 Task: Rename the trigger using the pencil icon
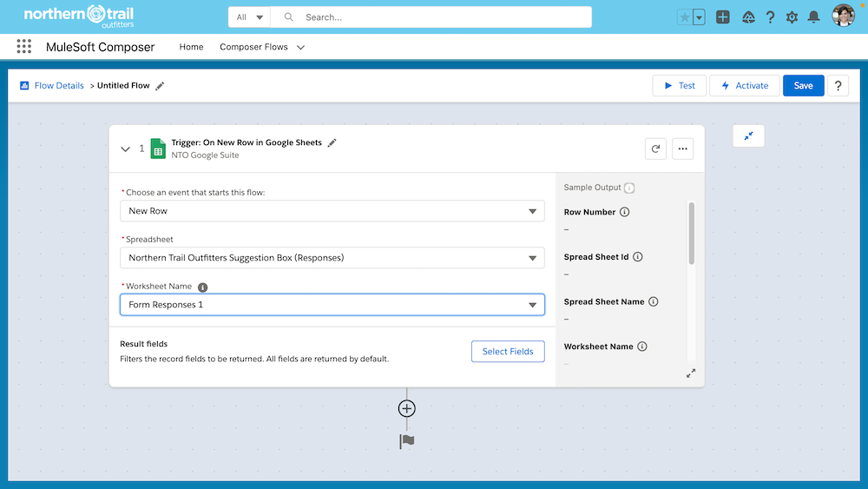332,143
